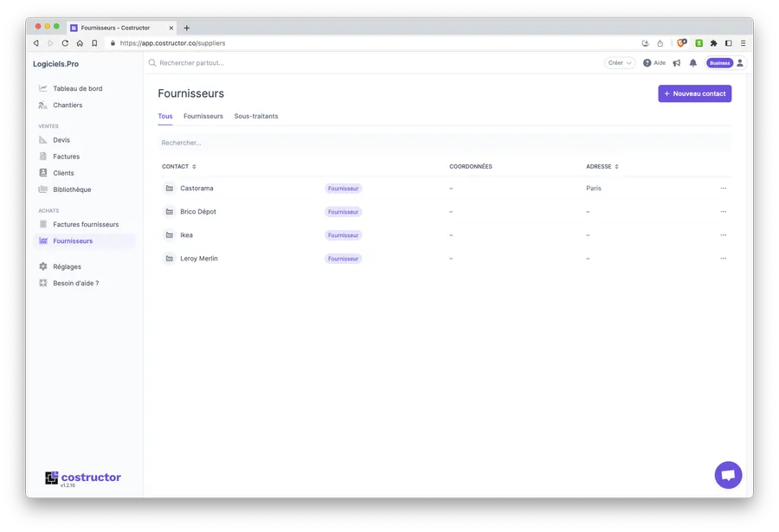Open the chat support bubble
The width and height of the screenshot is (779, 532).
tap(728, 475)
